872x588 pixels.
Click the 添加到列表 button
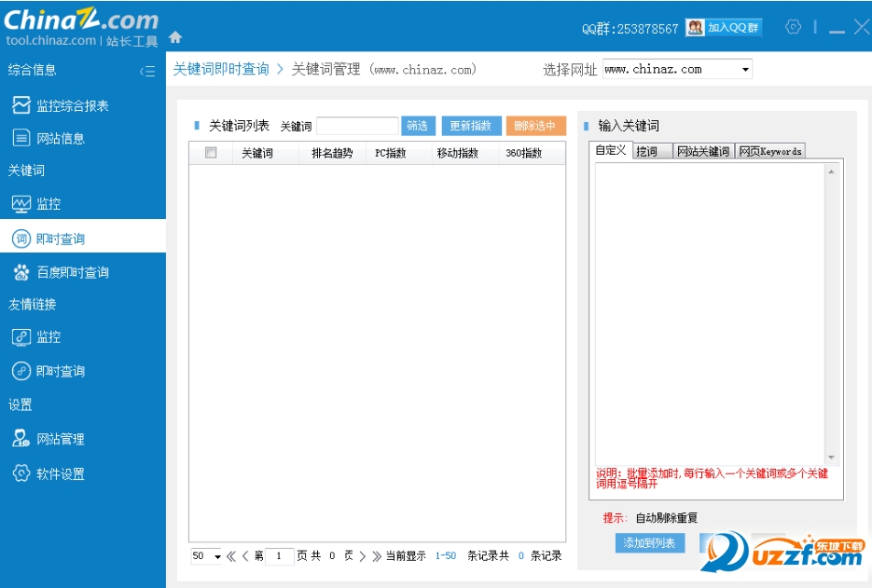[649, 543]
